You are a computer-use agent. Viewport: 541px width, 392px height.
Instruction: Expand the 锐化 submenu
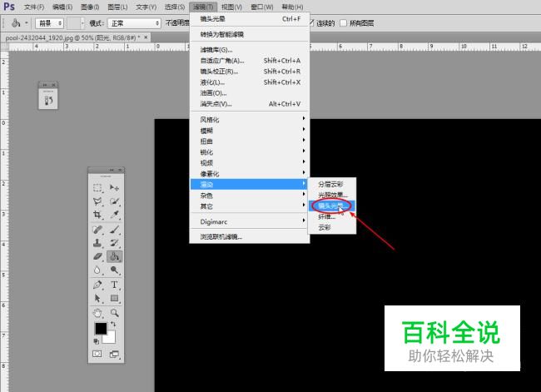(x=250, y=152)
